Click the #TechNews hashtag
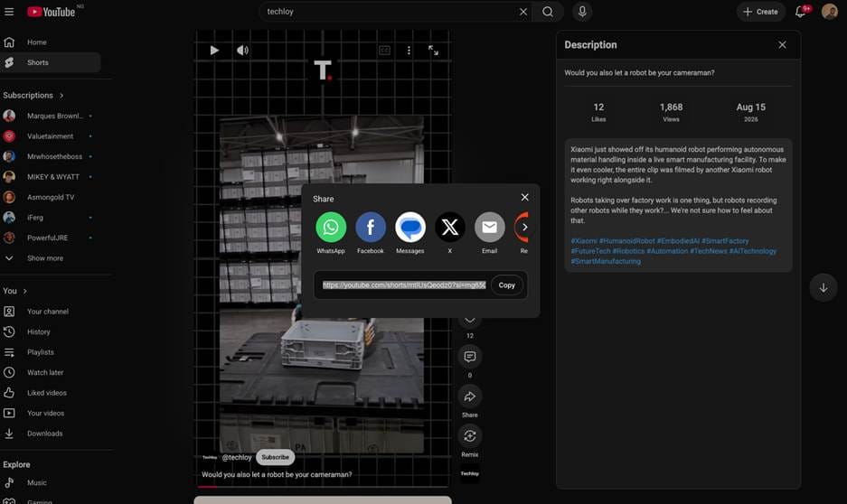 coord(708,251)
